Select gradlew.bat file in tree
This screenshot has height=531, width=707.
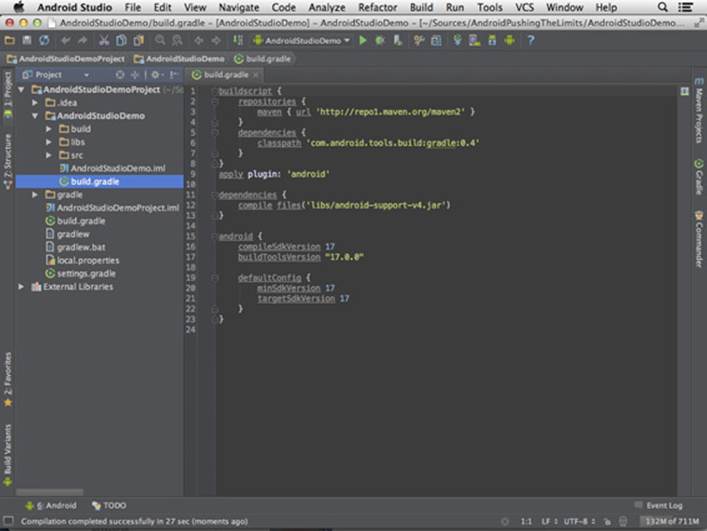click(x=75, y=247)
